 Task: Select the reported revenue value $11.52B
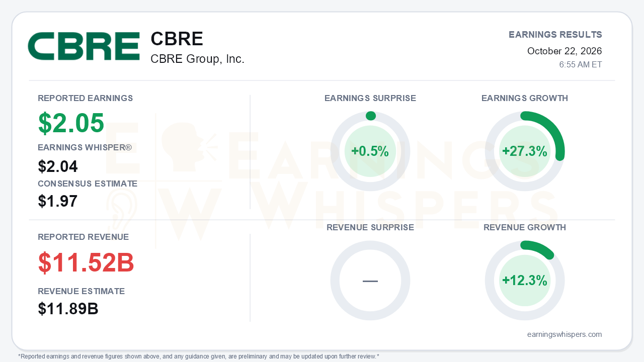pos(86,262)
